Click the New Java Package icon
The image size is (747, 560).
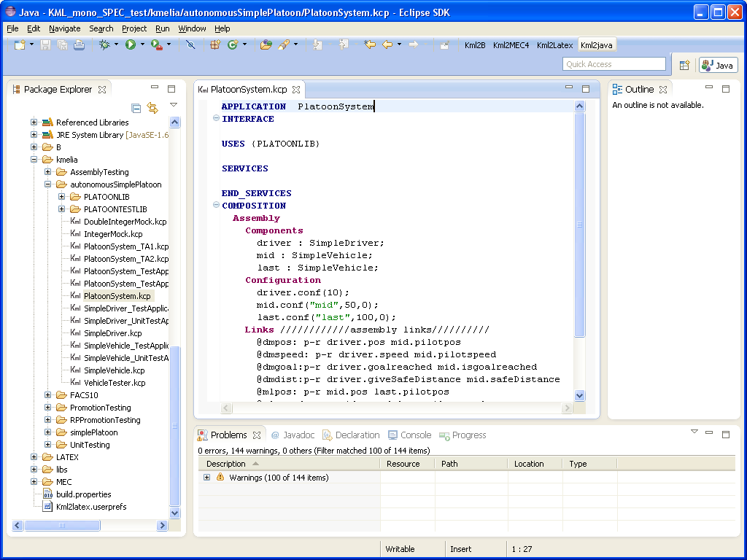[x=214, y=44]
